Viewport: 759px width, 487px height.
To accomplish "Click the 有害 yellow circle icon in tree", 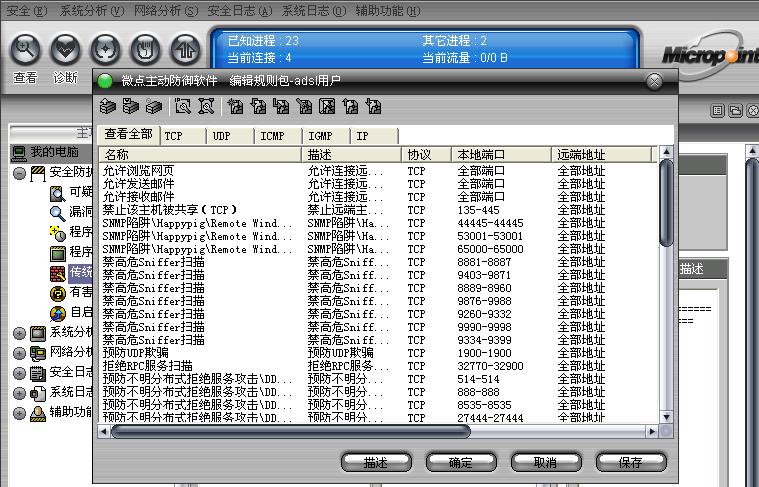I will pyautogui.click(x=58, y=293).
